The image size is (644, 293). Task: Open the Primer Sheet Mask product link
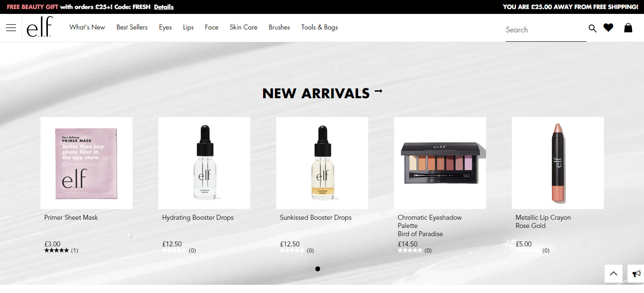point(71,217)
